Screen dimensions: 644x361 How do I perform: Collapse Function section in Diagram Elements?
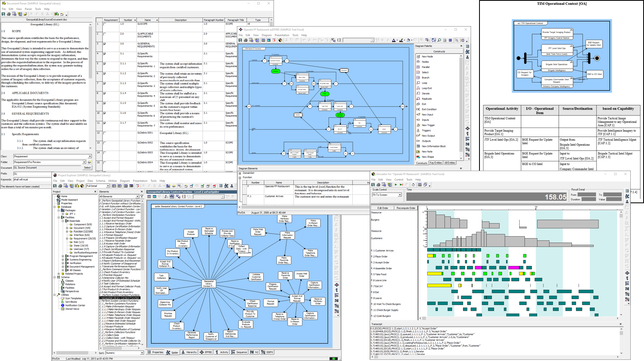240,177
